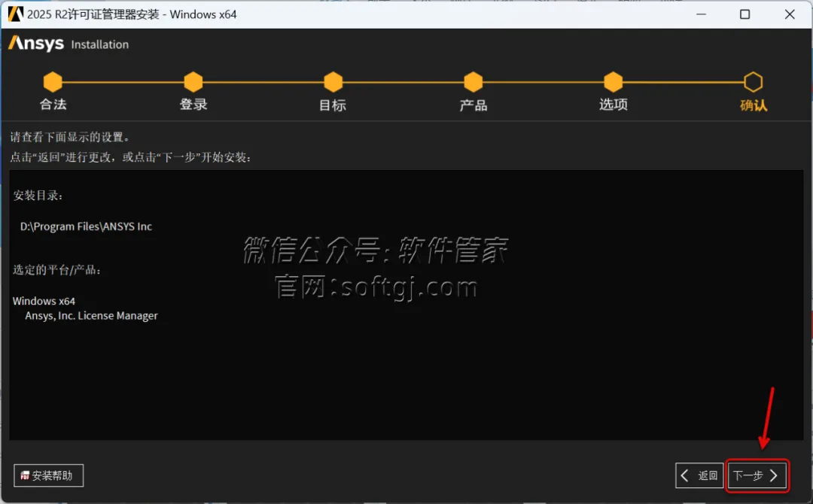This screenshot has width=813, height=504.
Task: Click the Ansys title bar app icon
Action: click(x=16, y=14)
